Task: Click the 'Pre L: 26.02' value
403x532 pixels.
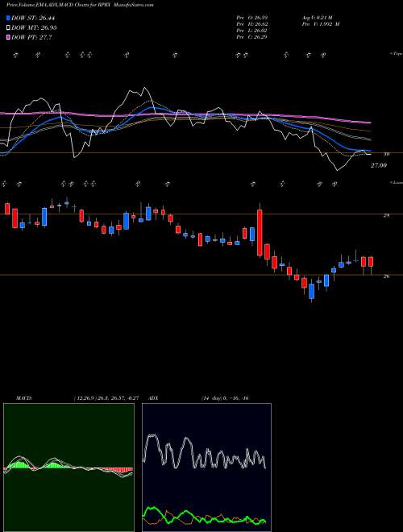Action: 254,30
